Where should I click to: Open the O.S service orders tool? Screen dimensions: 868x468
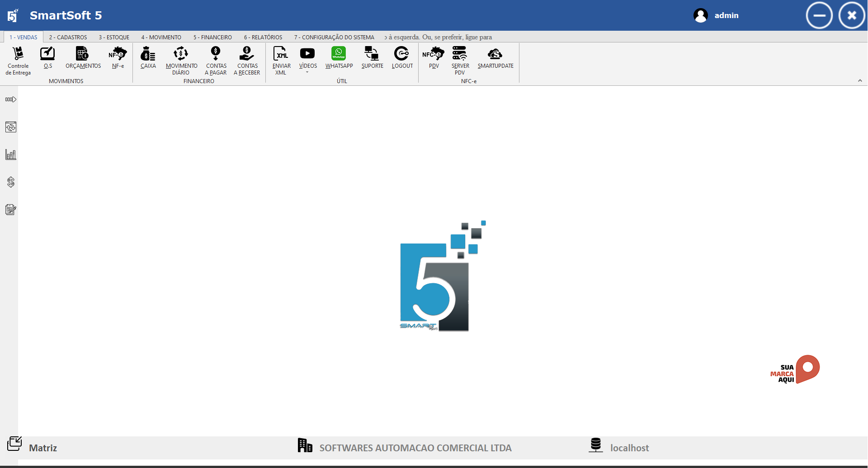(x=47, y=57)
